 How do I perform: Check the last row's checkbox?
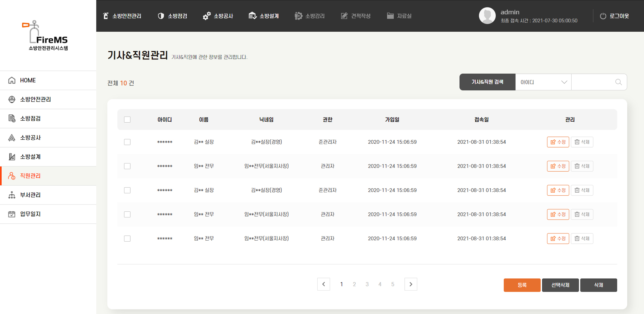(127, 239)
